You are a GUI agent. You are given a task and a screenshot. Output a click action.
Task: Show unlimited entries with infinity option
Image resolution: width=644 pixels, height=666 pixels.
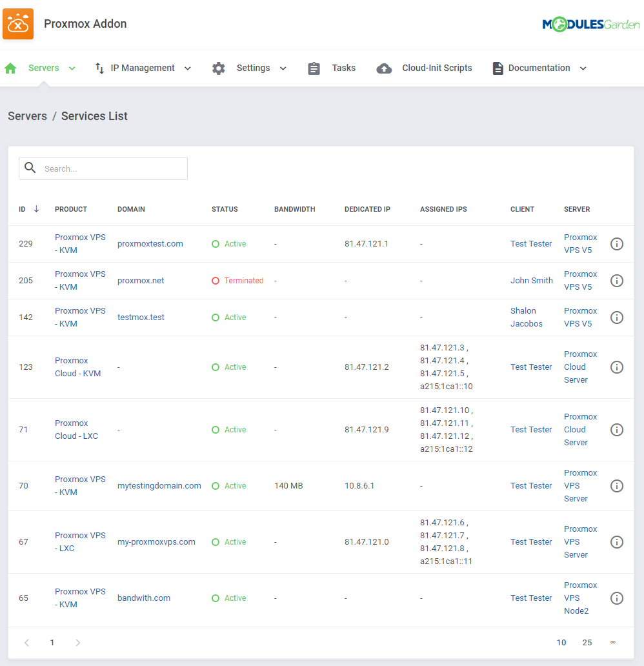coord(613,642)
